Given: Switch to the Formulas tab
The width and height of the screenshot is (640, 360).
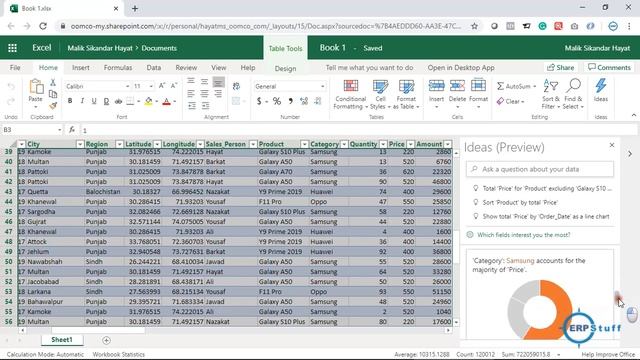Looking at the screenshot, I should (x=118, y=68).
